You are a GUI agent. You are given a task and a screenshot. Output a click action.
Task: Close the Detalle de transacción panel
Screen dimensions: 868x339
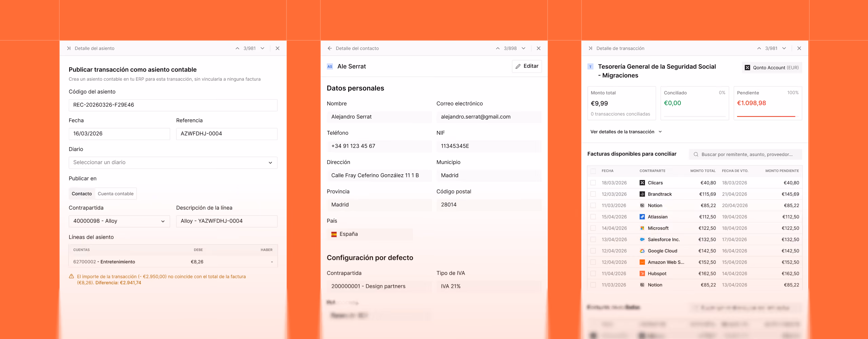tap(800, 48)
